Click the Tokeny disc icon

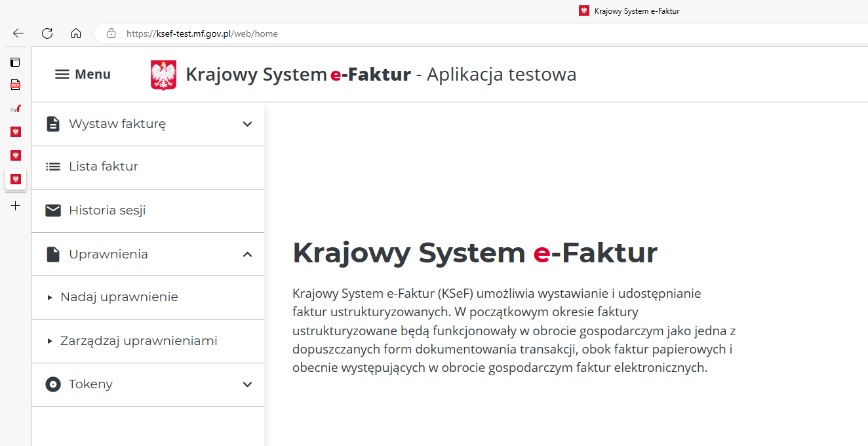pyautogui.click(x=53, y=384)
